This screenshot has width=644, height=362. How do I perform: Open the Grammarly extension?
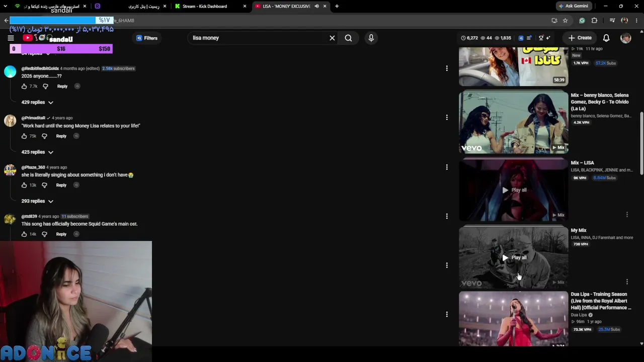click(582, 21)
